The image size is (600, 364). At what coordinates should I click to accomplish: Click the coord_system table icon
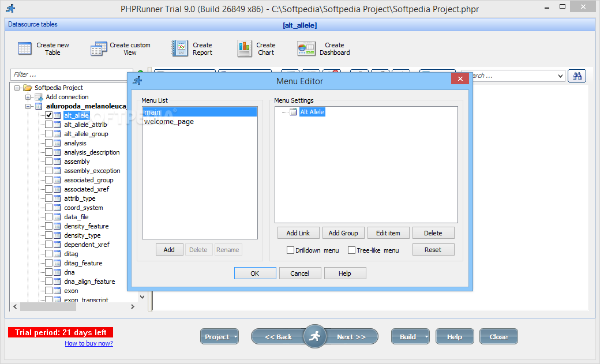click(57, 208)
